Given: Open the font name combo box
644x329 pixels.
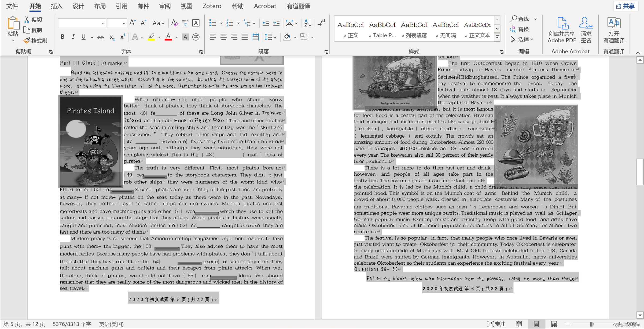Looking at the screenshot, I should point(82,23).
